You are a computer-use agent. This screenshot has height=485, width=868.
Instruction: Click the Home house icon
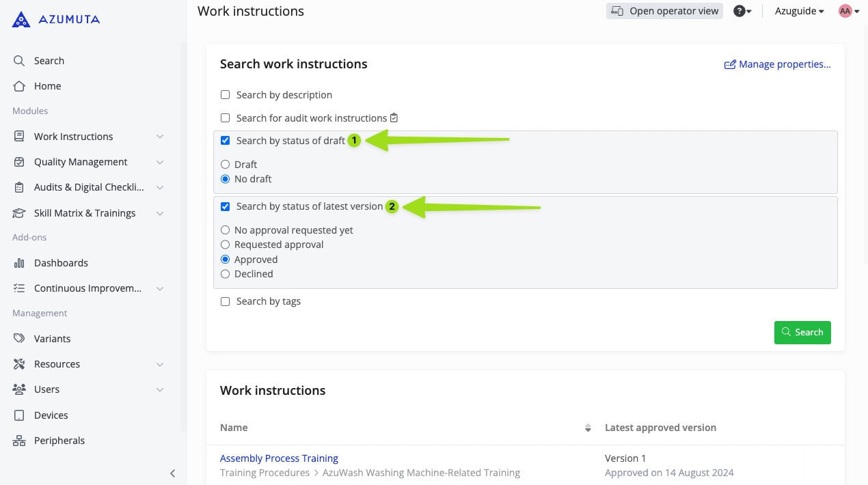point(19,86)
